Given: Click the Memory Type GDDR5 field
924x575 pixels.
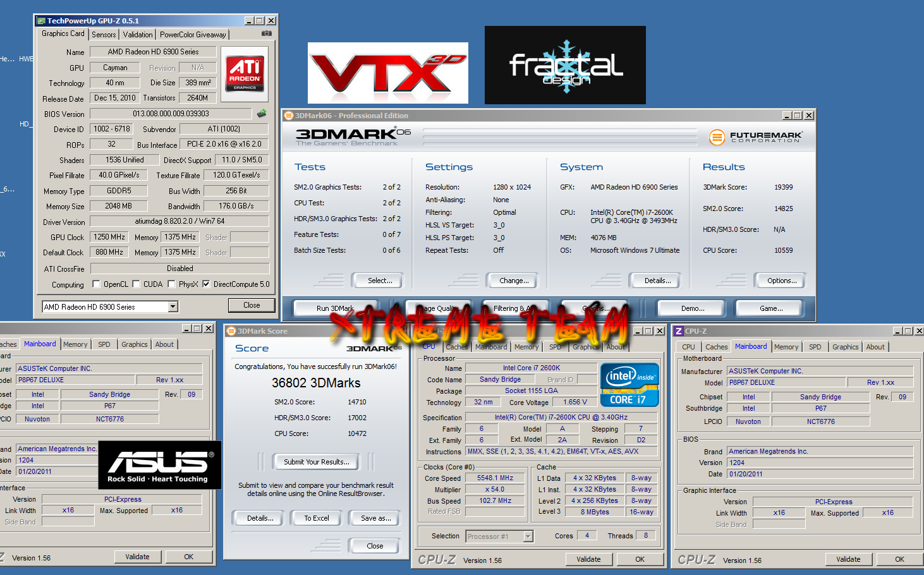Looking at the screenshot, I should pos(119,191).
